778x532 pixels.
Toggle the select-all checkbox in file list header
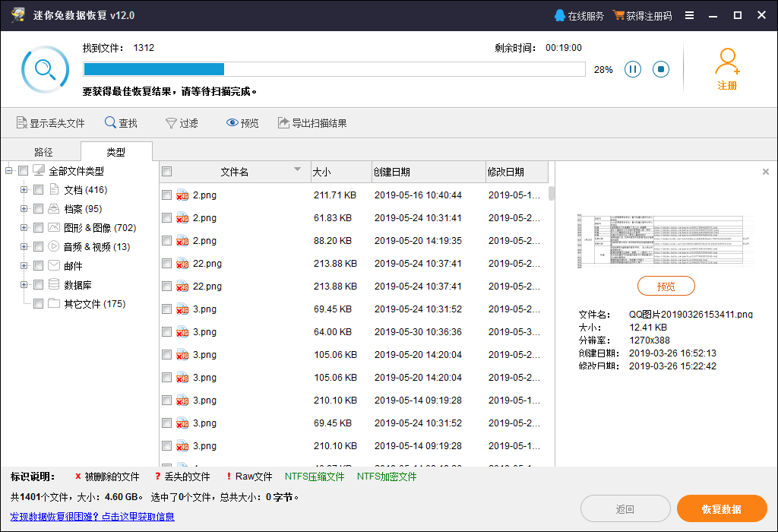tap(166, 171)
